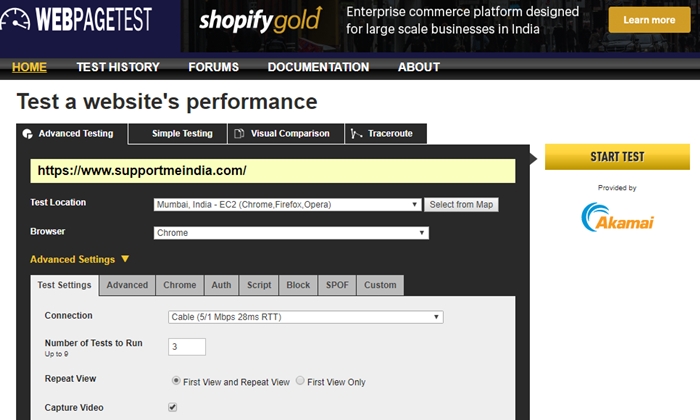Image resolution: width=700 pixels, height=420 pixels.
Task: Click the Akamai logo
Action: (x=617, y=217)
